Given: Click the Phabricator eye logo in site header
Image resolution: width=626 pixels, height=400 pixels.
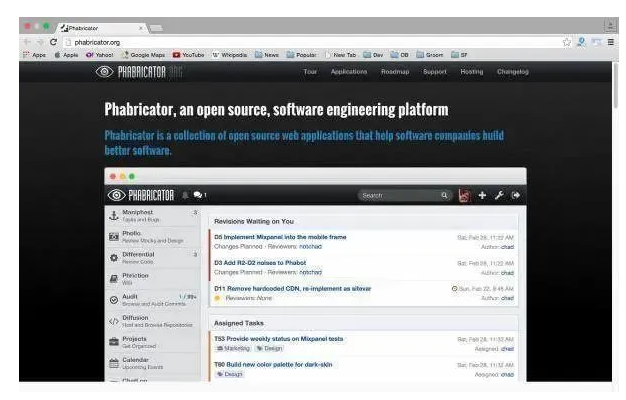Looking at the screenshot, I should 105,72.
